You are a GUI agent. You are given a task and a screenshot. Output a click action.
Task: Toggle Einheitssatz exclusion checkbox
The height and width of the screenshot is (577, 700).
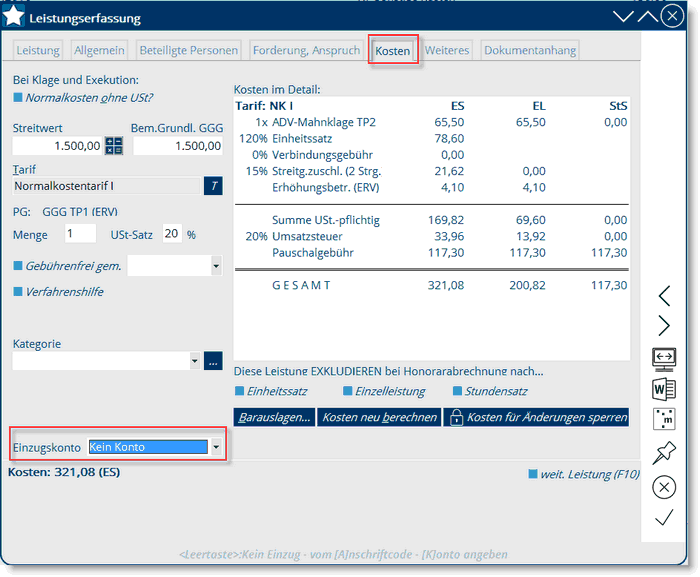tap(239, 391)
